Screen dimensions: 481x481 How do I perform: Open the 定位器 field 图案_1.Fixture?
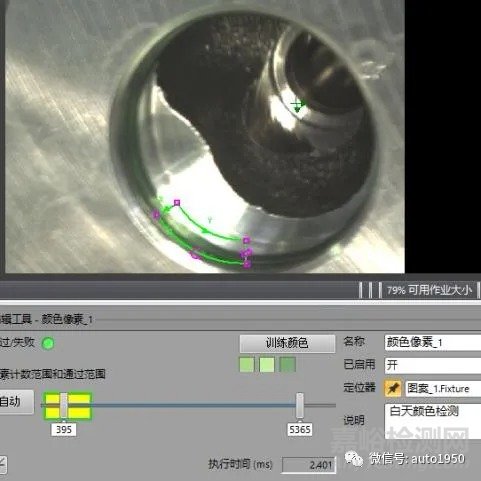(x=443, y=388)
